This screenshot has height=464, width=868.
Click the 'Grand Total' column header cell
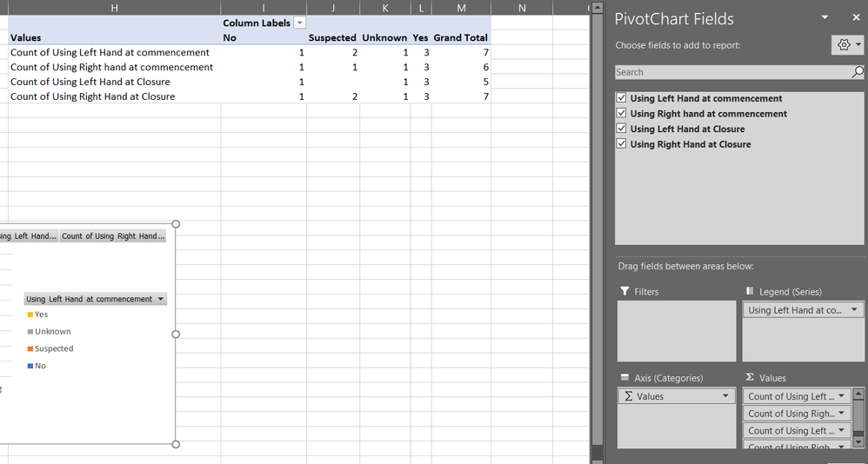click(x=461, y=37)
